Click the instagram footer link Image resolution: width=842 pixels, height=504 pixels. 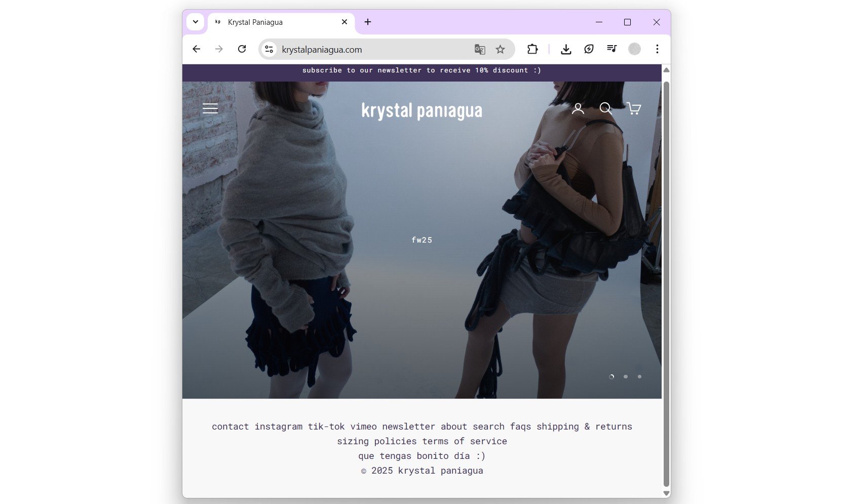click(279, 426)
